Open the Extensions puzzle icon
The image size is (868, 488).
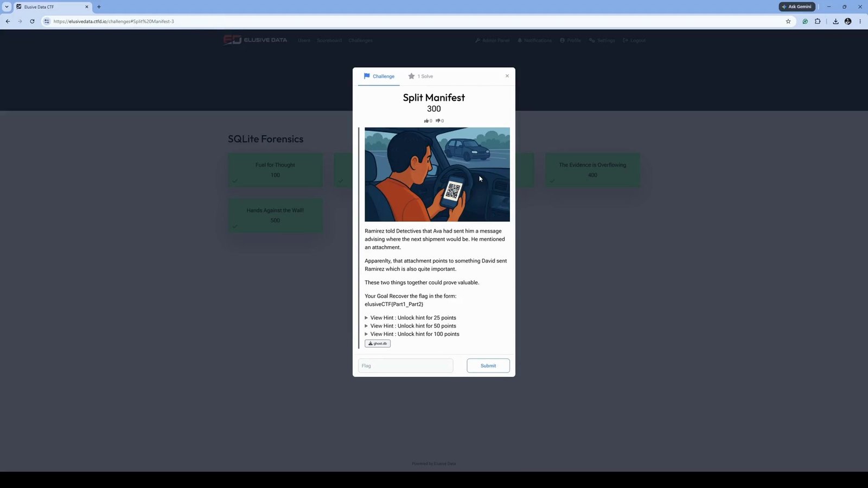[818, 21]
